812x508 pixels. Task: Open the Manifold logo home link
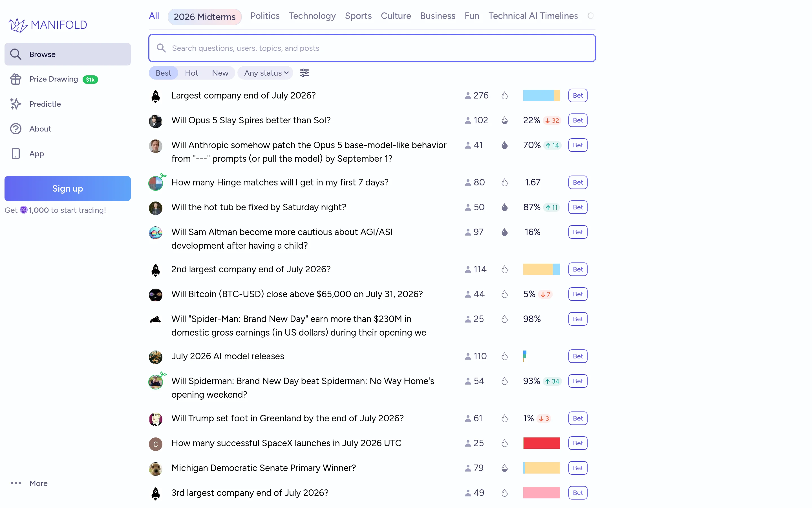[48, 25]
